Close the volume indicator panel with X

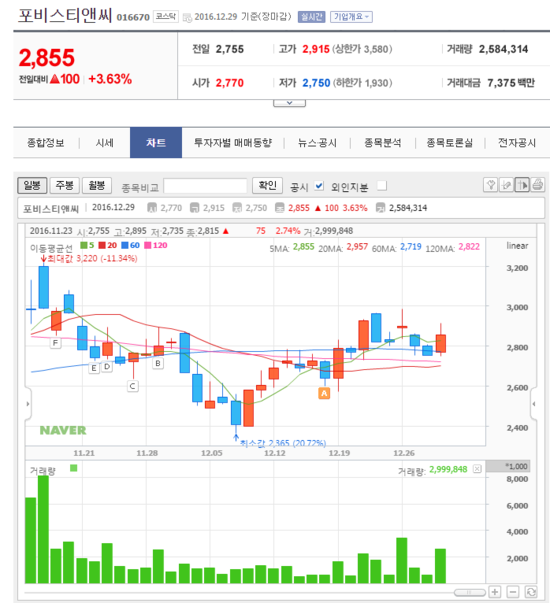pos(477,469)
